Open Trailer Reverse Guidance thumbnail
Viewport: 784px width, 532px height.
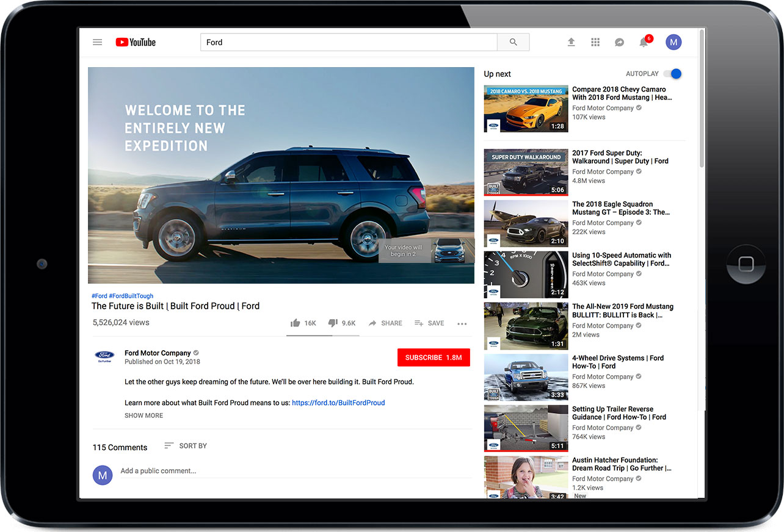click(526, 428)
